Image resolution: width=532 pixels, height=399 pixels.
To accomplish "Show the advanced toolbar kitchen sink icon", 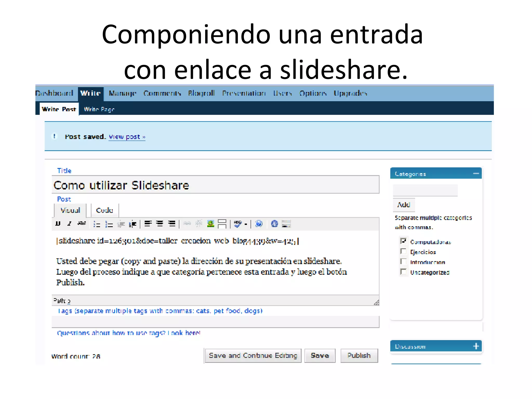I will coord(286,224).
